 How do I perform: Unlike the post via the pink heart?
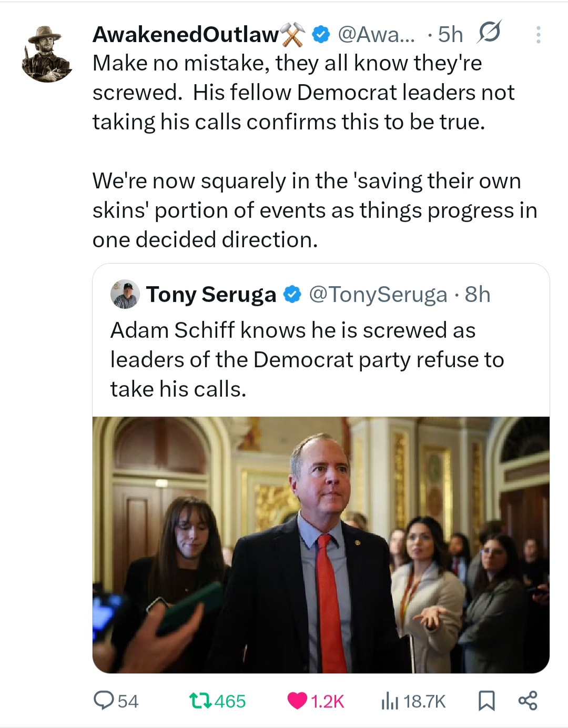(x=297, y=701)
